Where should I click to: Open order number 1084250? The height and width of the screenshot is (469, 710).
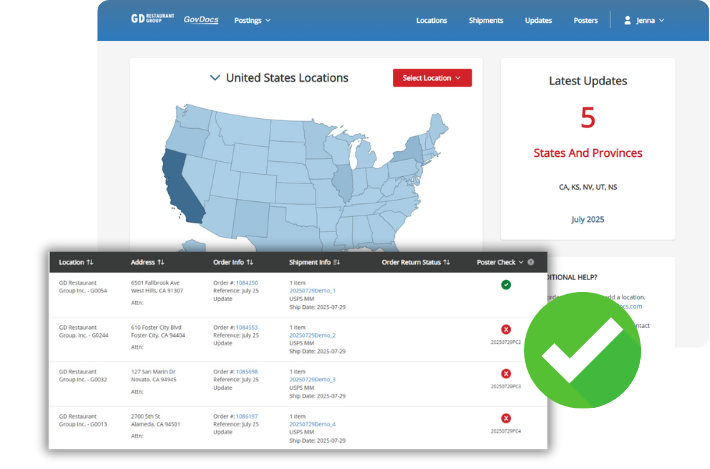247,283
